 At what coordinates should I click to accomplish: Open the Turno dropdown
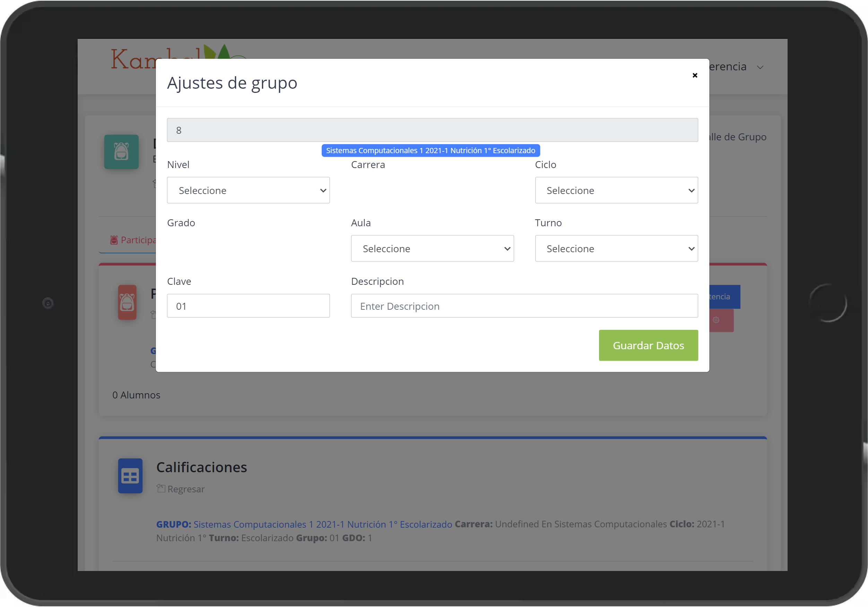[x=616, y=248]
